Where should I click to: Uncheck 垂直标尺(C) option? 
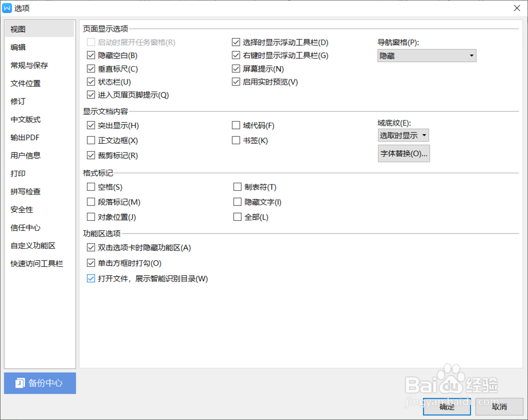[91, 69]
